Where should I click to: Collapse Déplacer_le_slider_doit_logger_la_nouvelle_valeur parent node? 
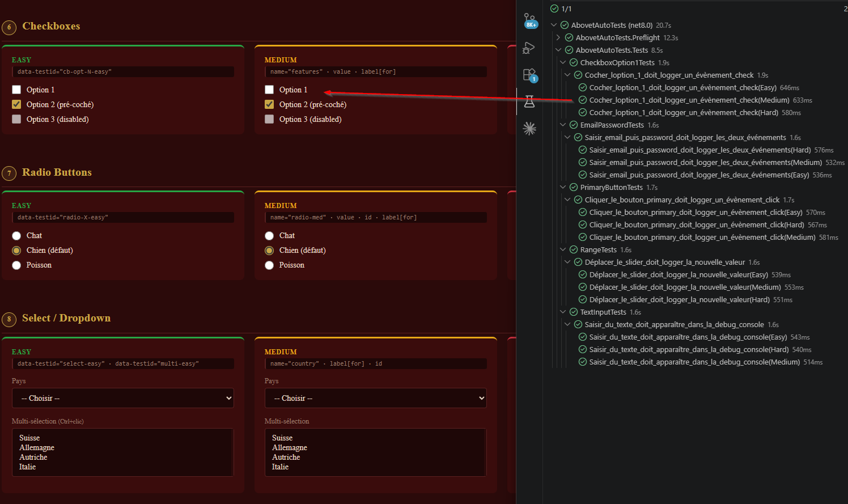pos(567,262)
